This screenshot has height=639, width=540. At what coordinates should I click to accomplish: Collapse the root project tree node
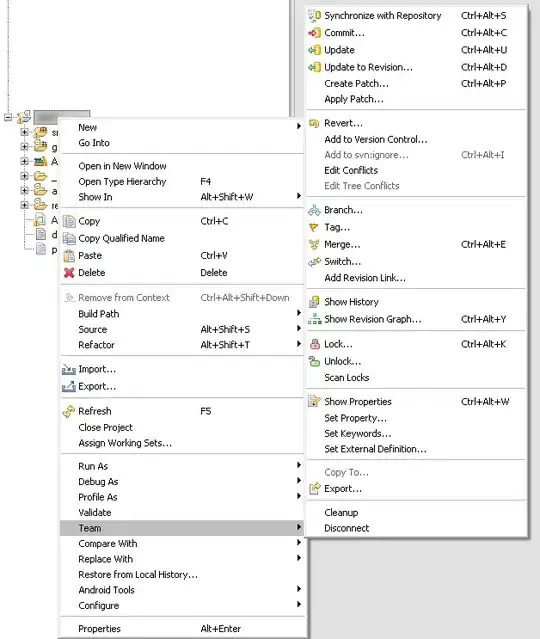click(x=8, y=117)
